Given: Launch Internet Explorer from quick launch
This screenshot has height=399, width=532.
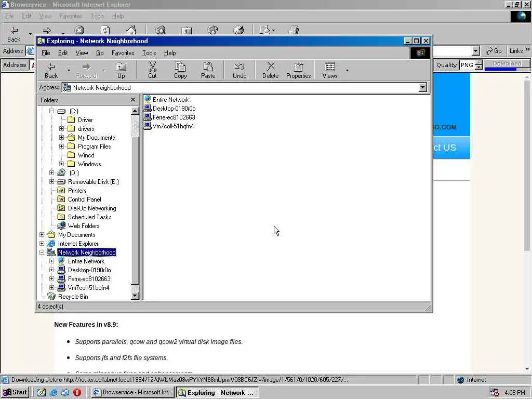Looking at the screenshot, I should pos(54,392).
